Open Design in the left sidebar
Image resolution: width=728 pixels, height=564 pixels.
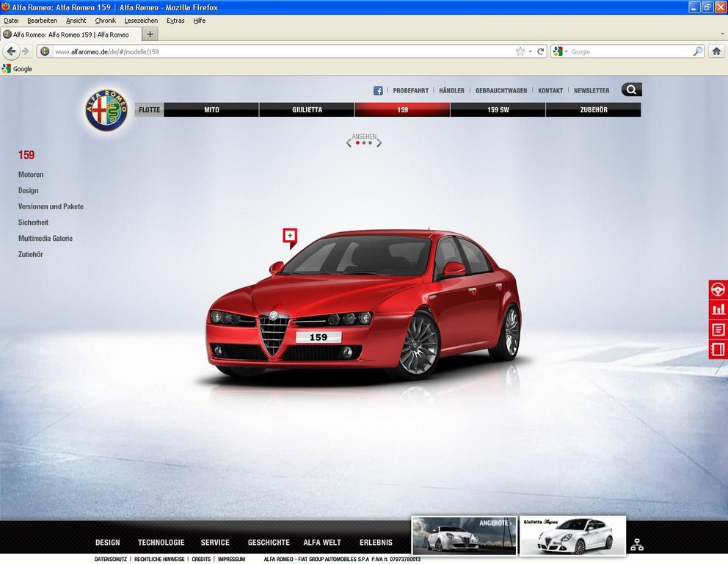coord(29,190)
